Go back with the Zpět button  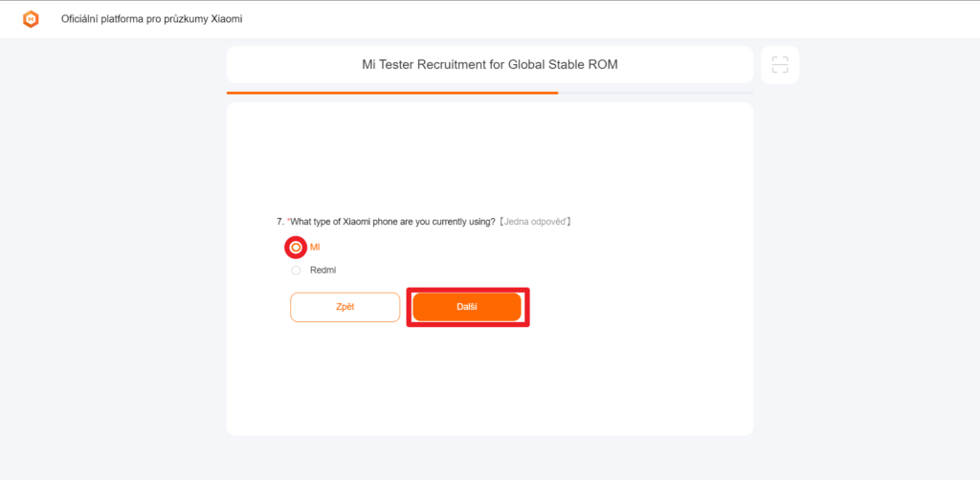tap(345, 307)
